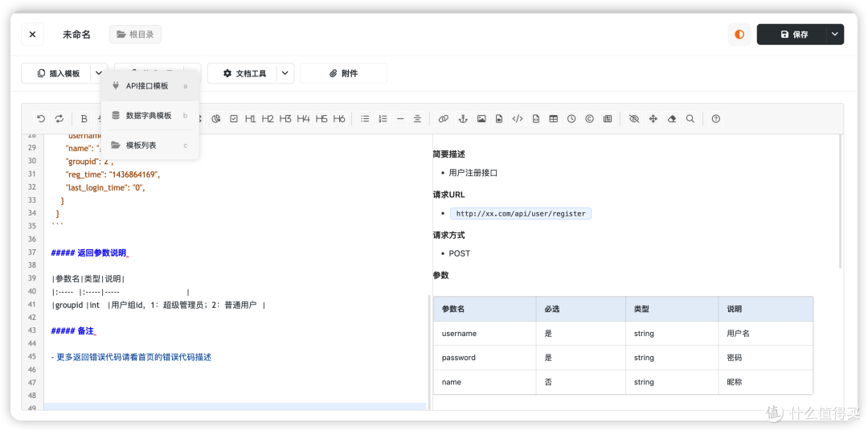Viewport: 868px width, 431px height.
Task: Hide the preview pane with the eye-slash icon
Action: point(634,118)
